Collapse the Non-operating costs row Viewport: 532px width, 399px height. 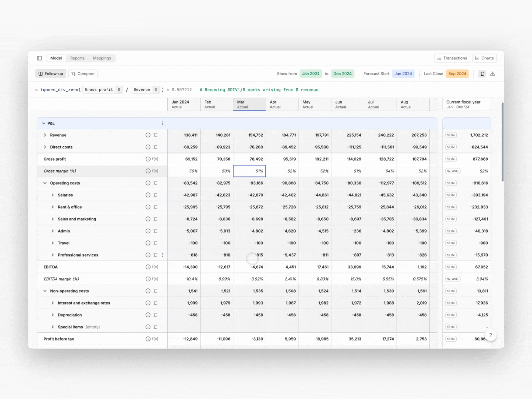(45, 291)
